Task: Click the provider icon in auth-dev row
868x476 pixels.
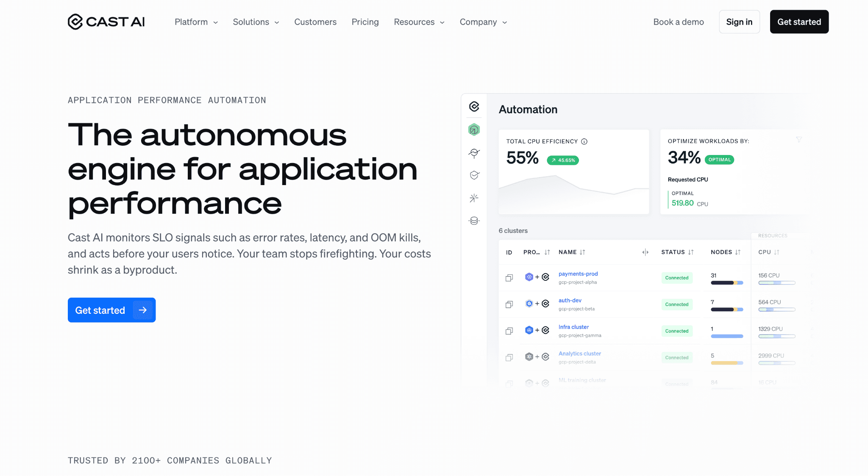Action: 529,304
